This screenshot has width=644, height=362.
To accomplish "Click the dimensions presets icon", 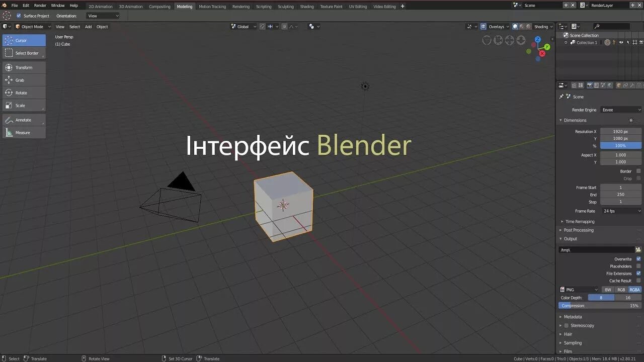I will click(631, 120).
